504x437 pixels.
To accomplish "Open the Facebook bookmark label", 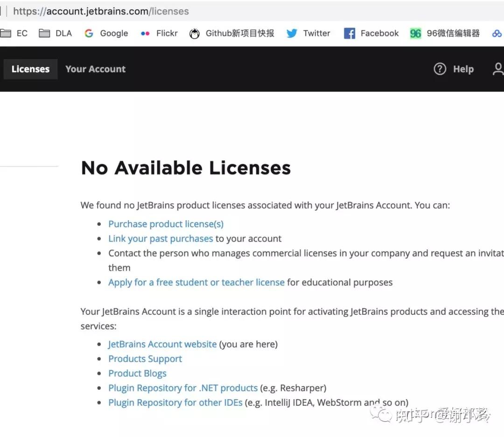I will (379, 34).
